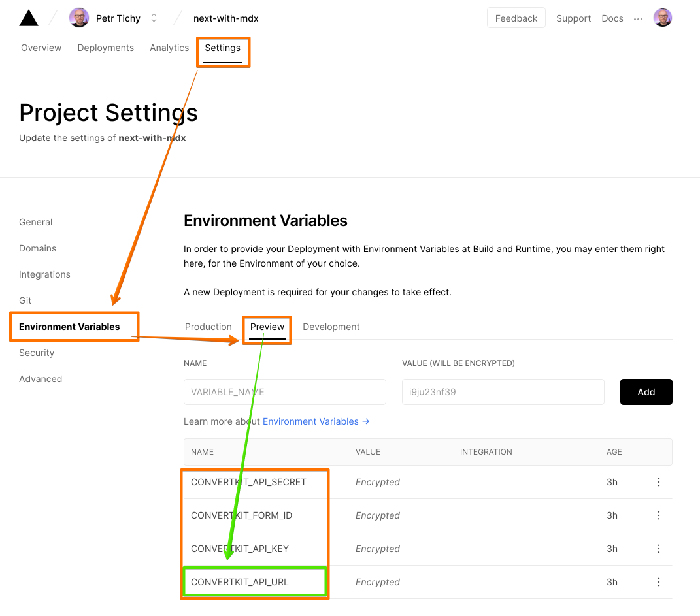
Task: Go to Domains settings in sidebar
Action: (x=38, y=248)
